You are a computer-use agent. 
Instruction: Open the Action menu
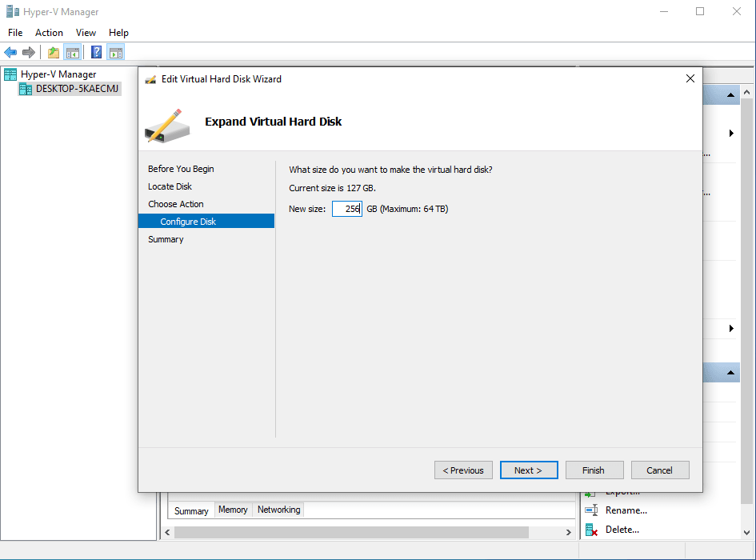[49, 33]
